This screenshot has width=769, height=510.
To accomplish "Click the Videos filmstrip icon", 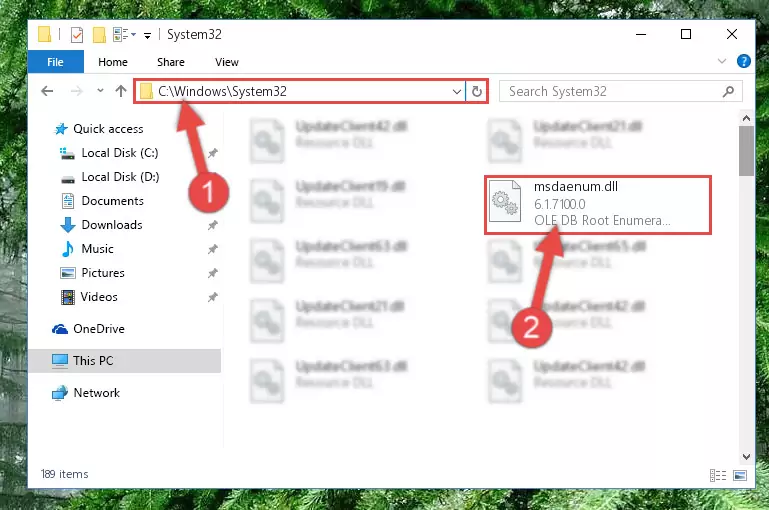I will click(x=68, y=297).
